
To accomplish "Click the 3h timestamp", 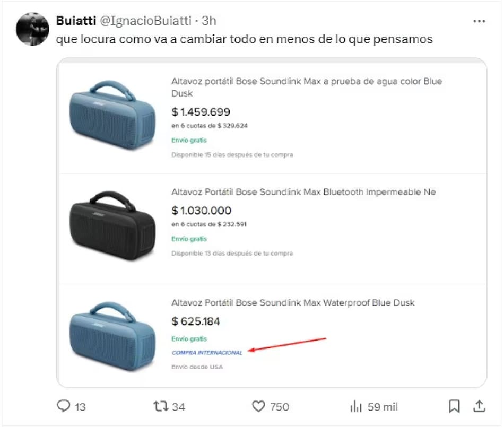I will tap(209, 21).
